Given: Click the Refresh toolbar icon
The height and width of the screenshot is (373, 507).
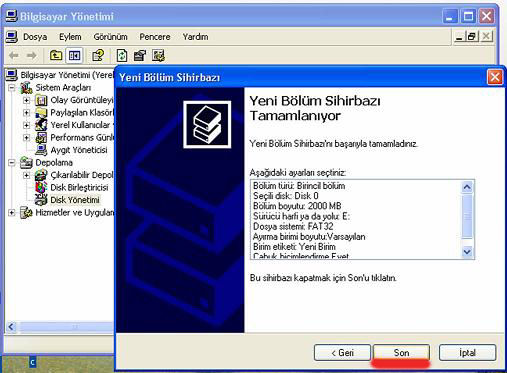Looking at the screenshot, I should click(122, 55).
